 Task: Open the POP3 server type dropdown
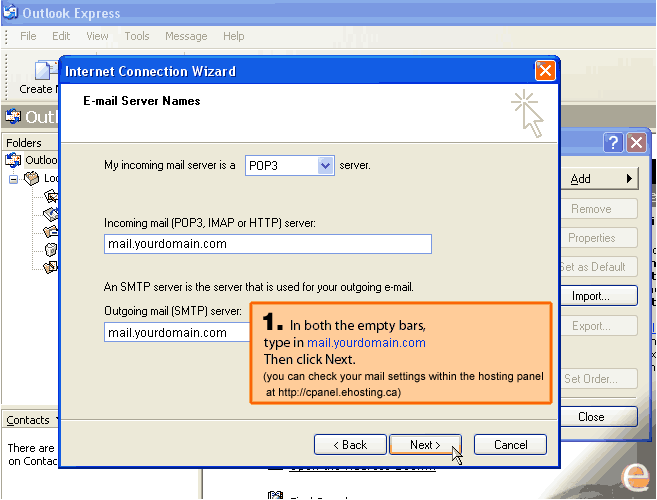tap(326, 166)
